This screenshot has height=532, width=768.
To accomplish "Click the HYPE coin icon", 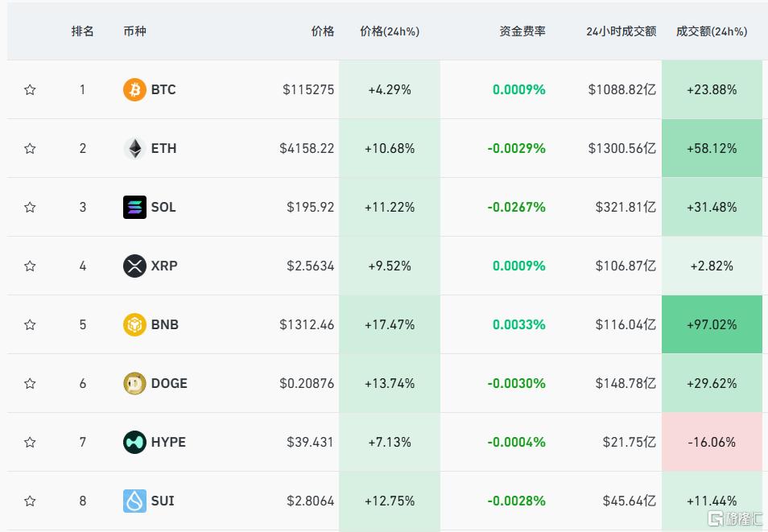I will 134,442.
